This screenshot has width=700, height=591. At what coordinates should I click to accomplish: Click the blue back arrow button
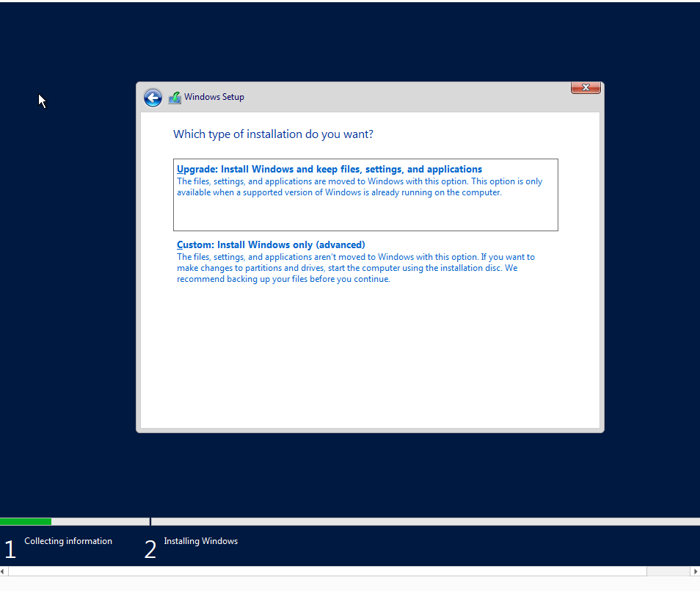[x=153, y=98]
